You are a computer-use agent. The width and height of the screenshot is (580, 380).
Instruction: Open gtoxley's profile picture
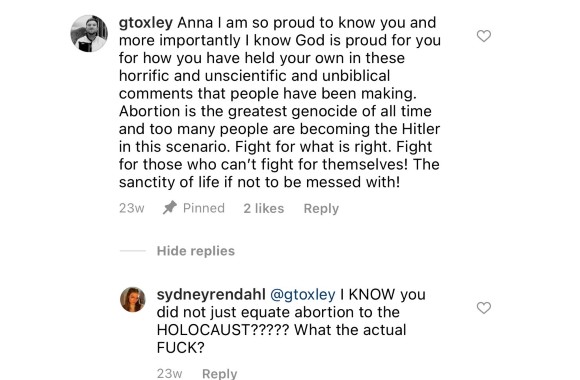coord(89,33)
